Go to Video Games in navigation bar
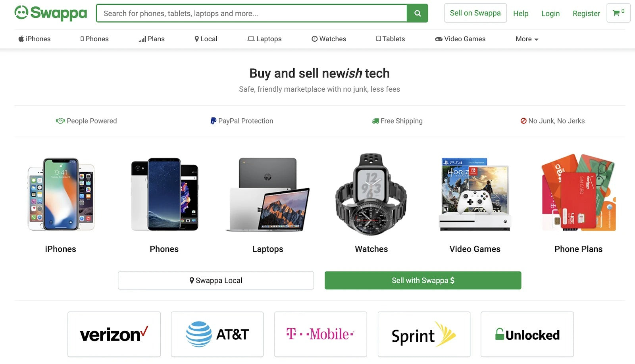 (460, 39)
